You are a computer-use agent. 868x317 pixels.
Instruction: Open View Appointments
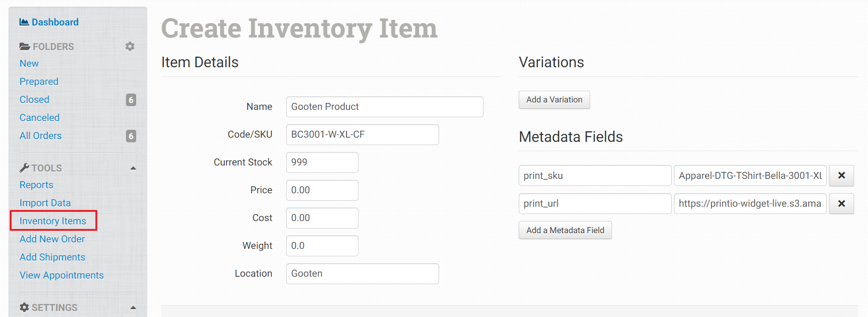(x=62, y=275)
